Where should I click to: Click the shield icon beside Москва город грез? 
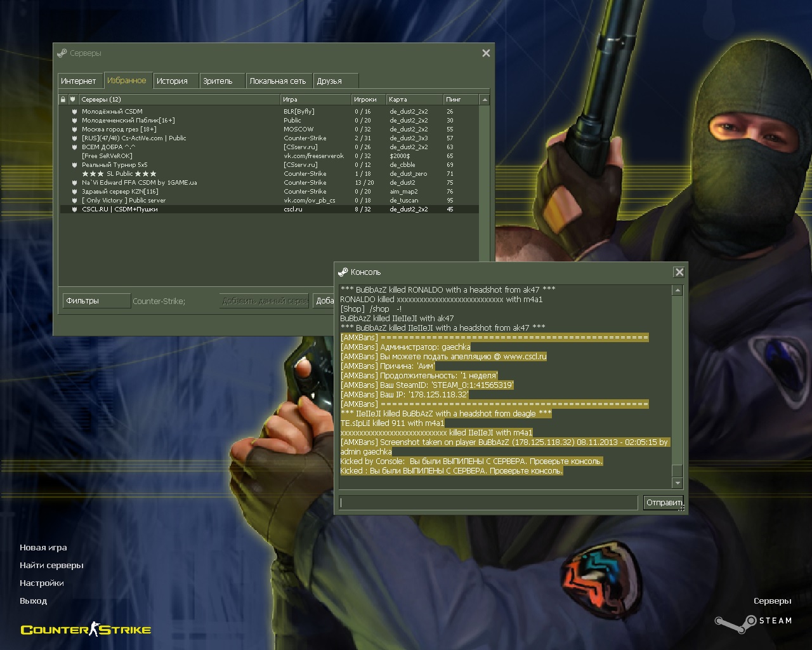click(x=74, y=129)
